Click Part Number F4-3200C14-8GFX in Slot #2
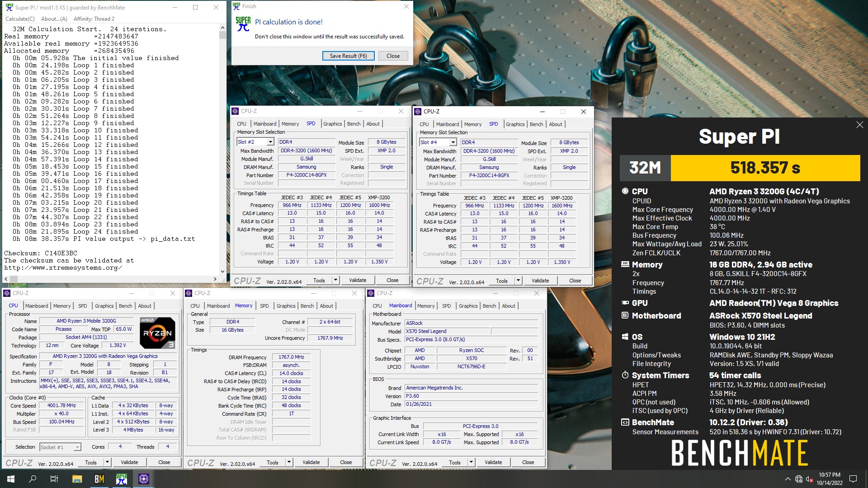 coord(307,175)
